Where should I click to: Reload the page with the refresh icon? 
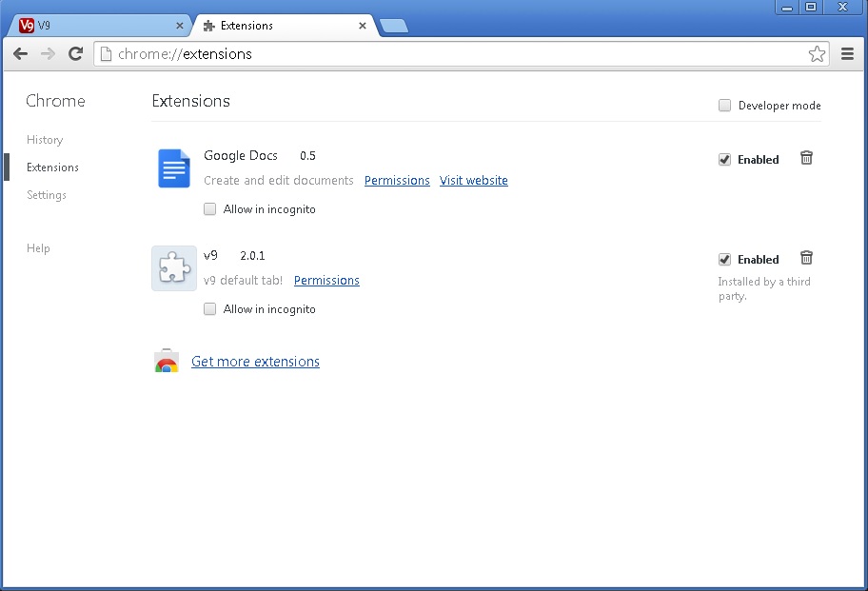point(75,53)
